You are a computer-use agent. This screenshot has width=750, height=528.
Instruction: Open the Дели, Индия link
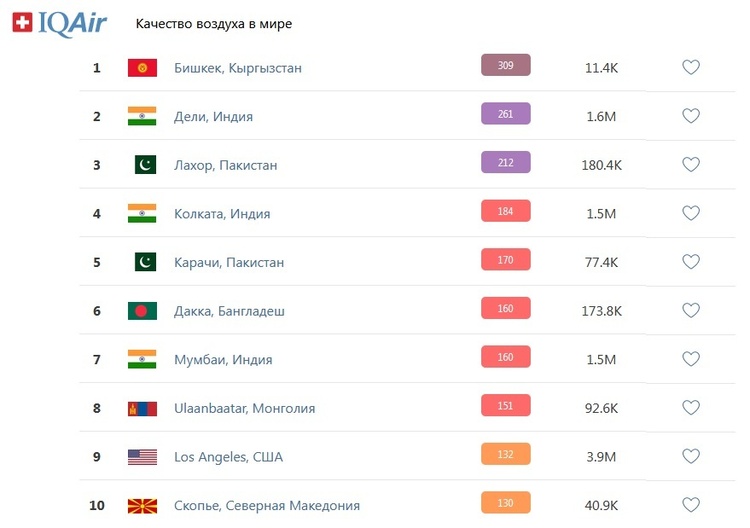(x=213, y=117)
